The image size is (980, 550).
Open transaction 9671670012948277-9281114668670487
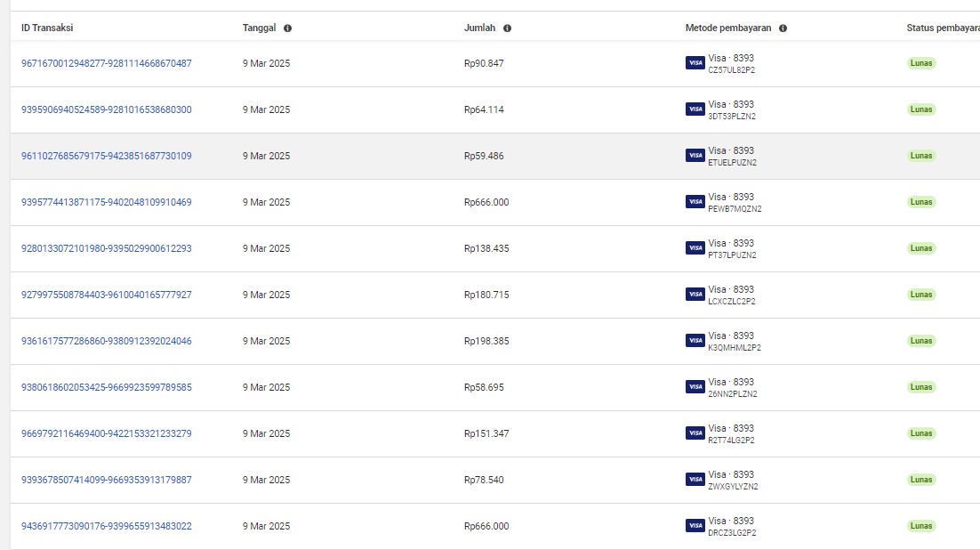coord(106,63)
